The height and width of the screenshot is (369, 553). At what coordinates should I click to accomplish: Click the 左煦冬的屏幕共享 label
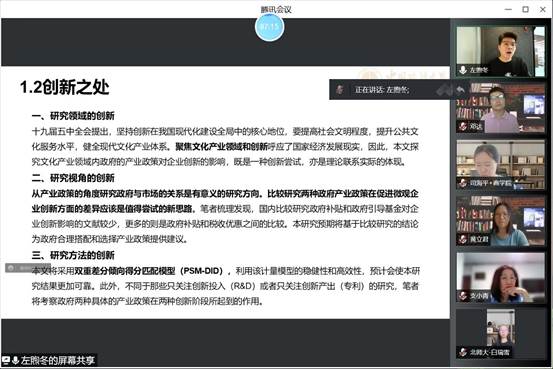[x=58, y=360]
